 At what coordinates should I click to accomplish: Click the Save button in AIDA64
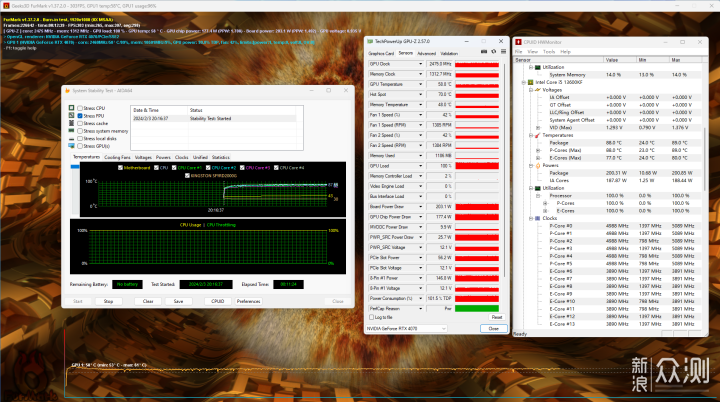pyautogui.click(x=178, y=301)
